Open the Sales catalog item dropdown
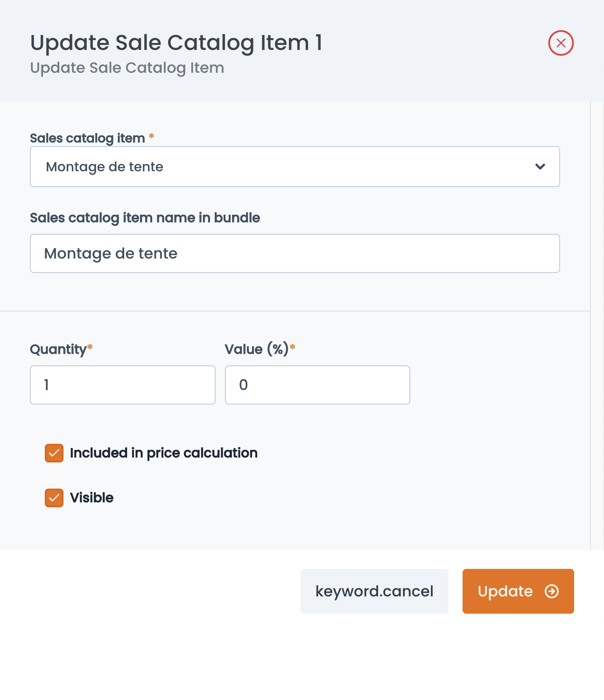 click(295, 167)
